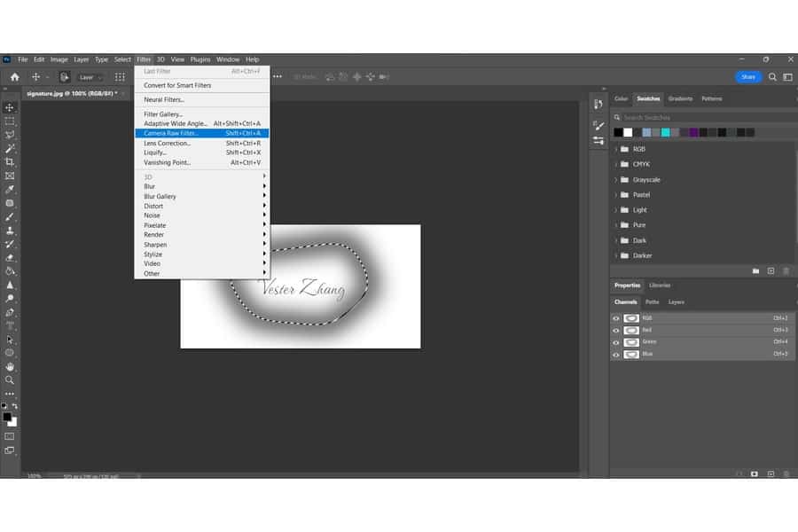
Task: Switch to the Gradients tab
Action: pos(680,98)
